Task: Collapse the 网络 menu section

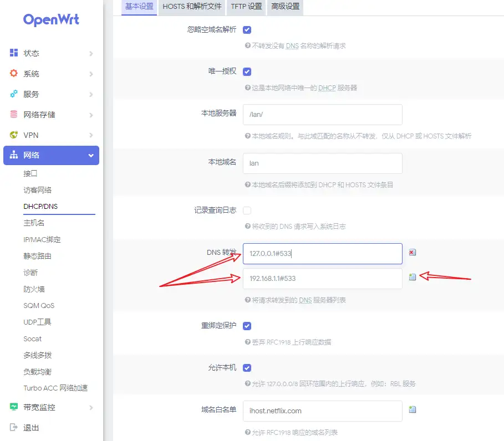Action: click(91, 156)
